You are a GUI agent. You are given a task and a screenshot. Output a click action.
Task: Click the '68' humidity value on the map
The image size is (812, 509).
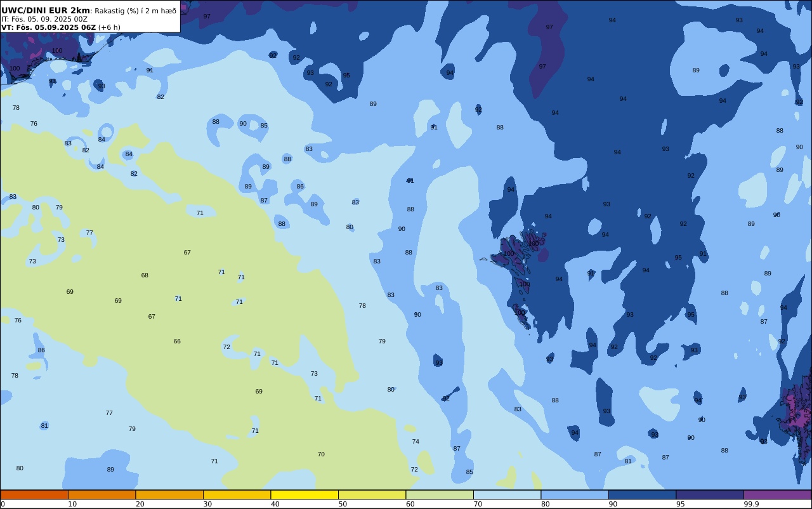tap(145, 275)
